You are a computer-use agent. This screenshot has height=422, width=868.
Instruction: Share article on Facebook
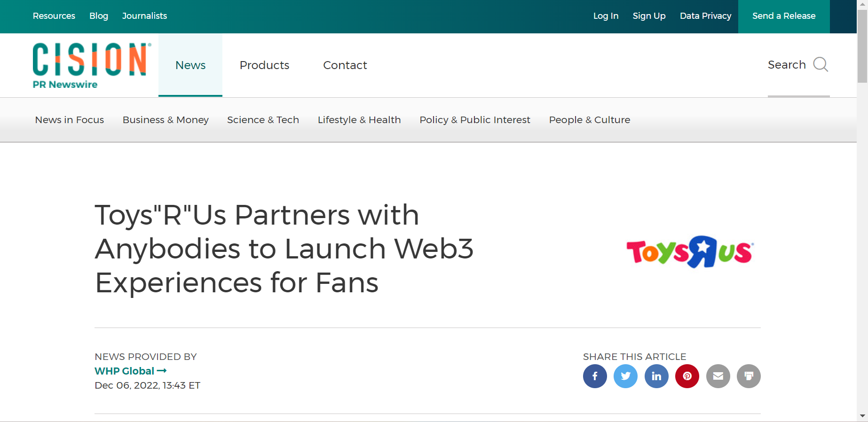pos(595,376)
